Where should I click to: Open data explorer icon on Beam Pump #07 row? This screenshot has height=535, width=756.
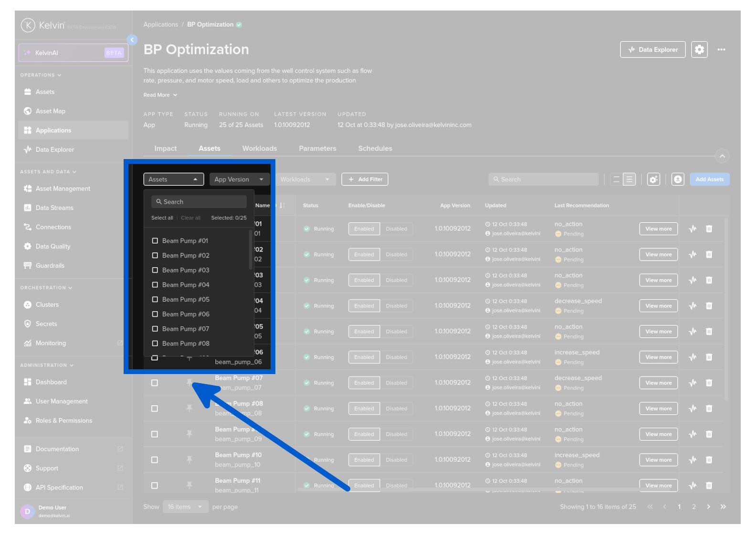(x=693, y=383)
